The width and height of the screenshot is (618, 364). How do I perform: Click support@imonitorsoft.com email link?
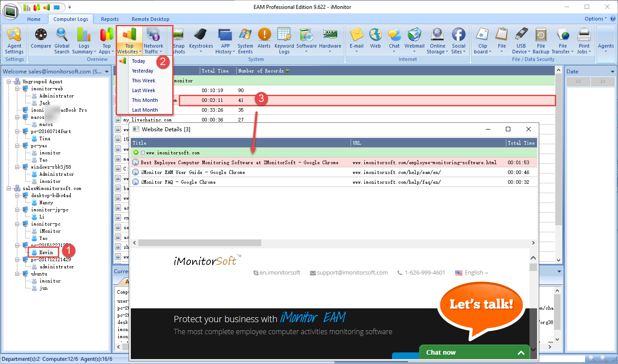tap(349, 272)
